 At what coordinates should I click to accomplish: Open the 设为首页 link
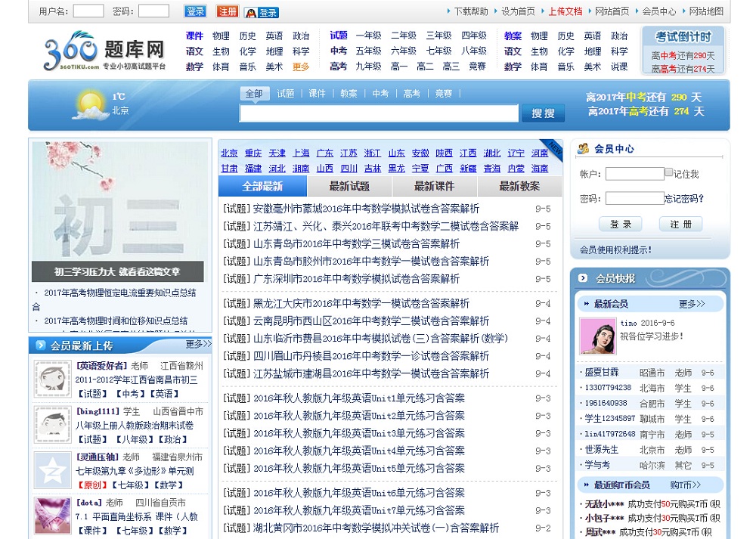[x=518, y=11]
